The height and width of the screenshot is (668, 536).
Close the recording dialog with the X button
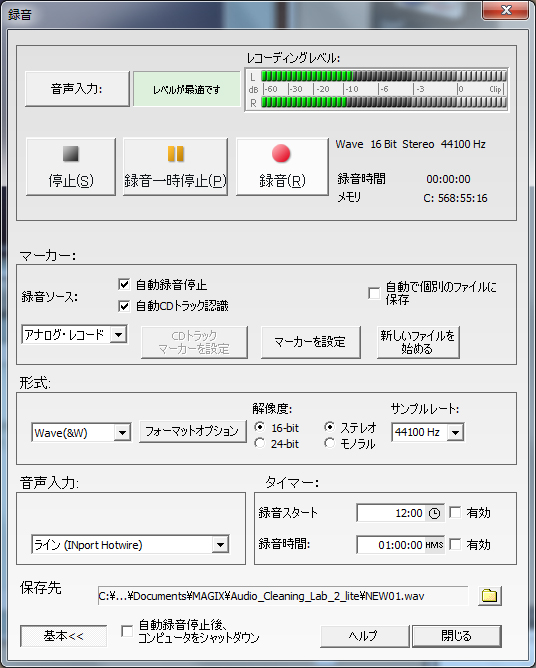505,10
